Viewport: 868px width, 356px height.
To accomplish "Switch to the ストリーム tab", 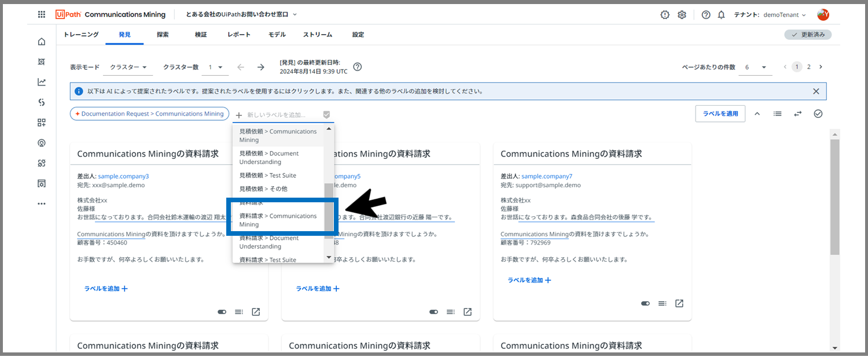I will pos(318,35).
